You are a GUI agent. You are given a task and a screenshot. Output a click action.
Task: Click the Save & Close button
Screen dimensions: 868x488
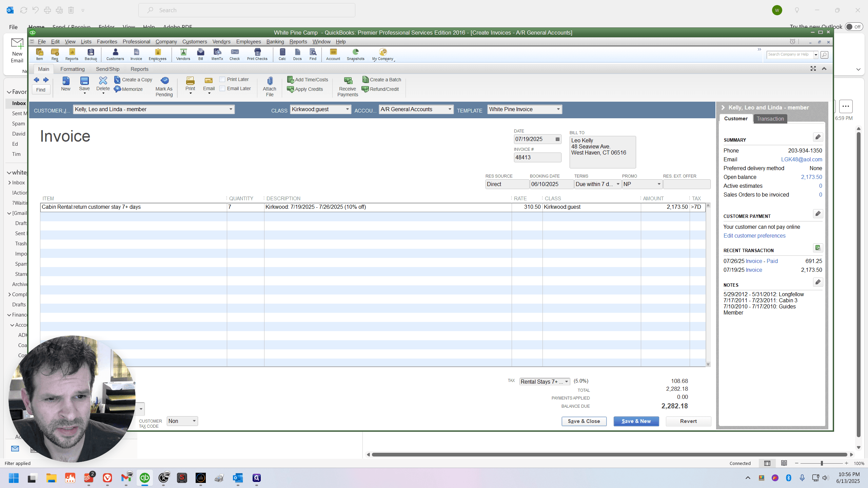click(584, 421)
